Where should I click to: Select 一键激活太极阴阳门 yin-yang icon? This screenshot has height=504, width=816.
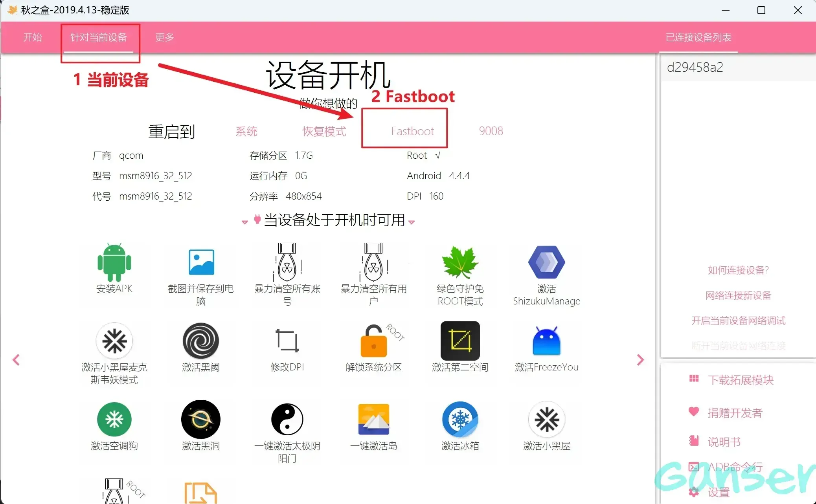tap(287, 420)
